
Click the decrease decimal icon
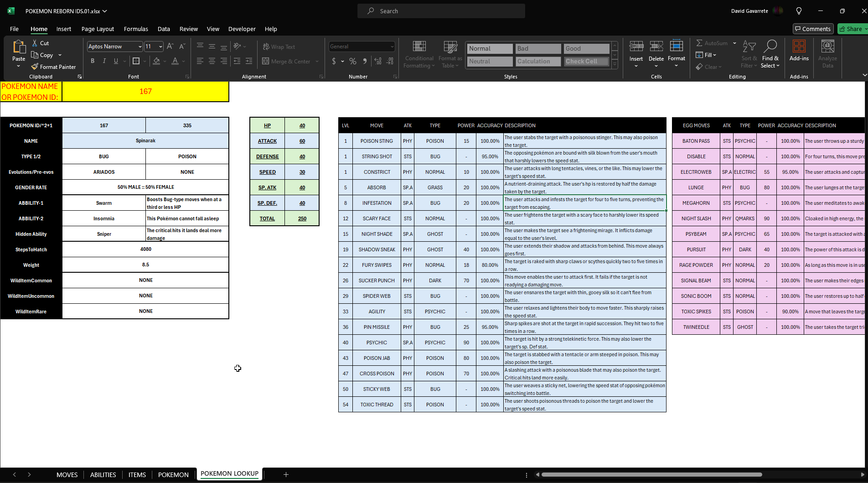click(x=390, y=61)
